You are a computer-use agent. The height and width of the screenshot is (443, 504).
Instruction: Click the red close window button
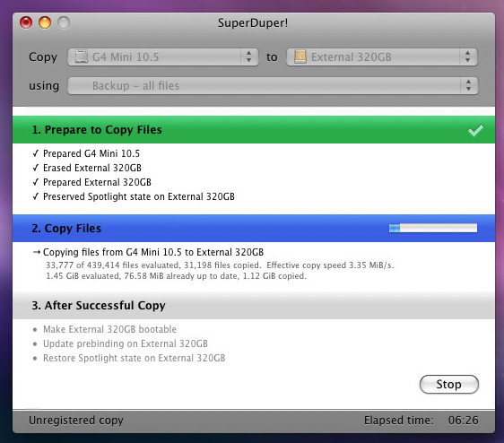(x=26, y=22)
